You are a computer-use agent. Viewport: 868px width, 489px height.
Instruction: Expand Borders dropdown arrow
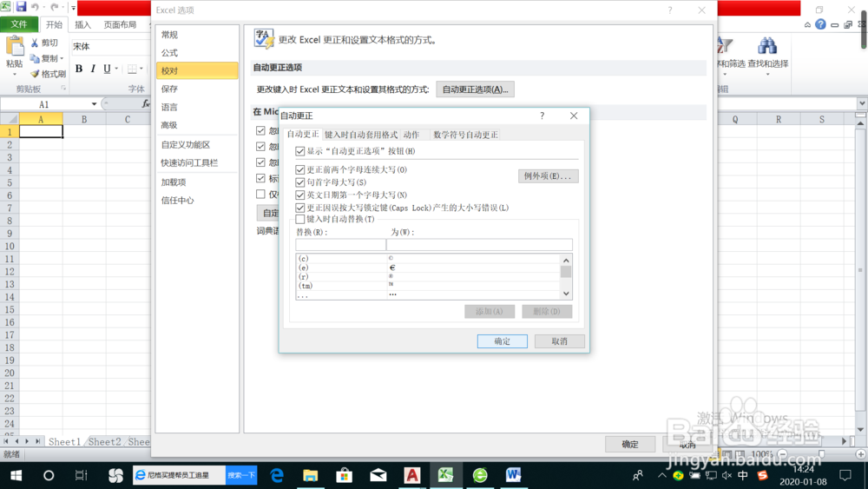pos(141,69)
